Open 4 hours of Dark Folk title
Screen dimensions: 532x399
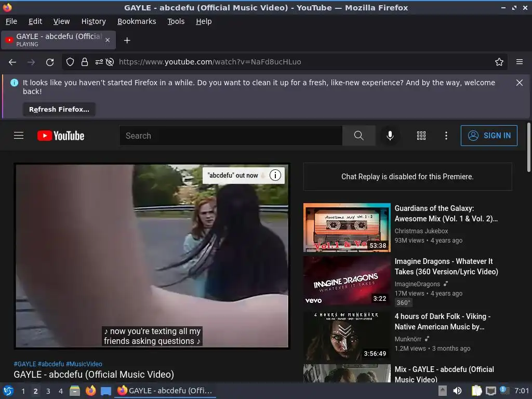(x=443, y=321)
